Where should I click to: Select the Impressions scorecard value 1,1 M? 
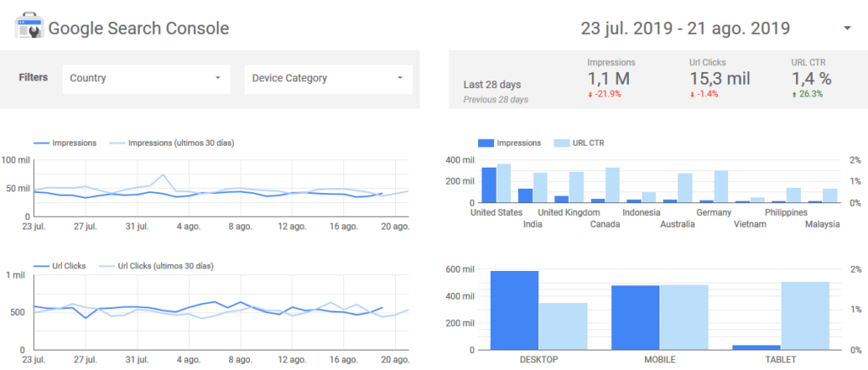coord(609,78)
